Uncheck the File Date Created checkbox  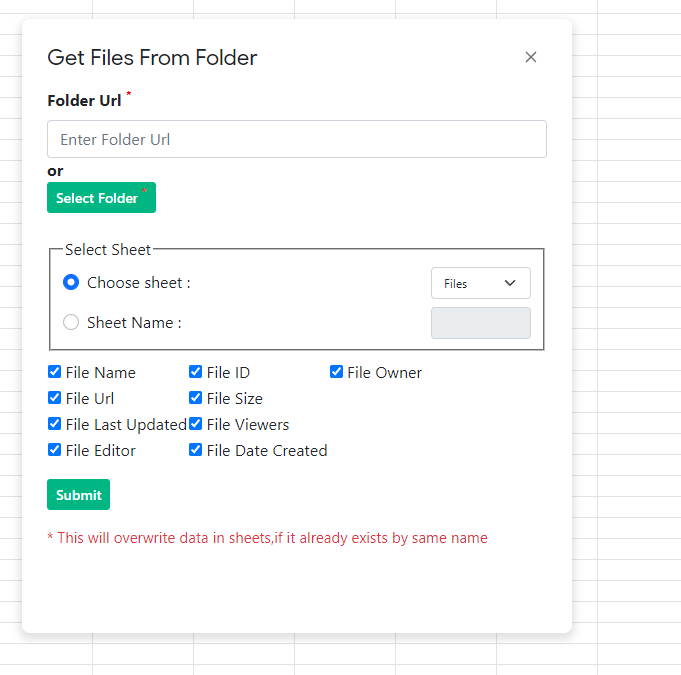196,450
